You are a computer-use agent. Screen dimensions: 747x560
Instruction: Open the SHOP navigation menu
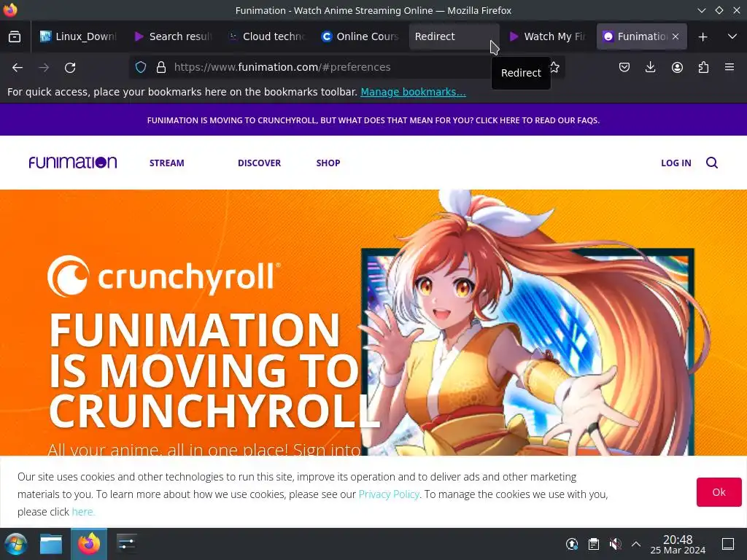(328, 163)
